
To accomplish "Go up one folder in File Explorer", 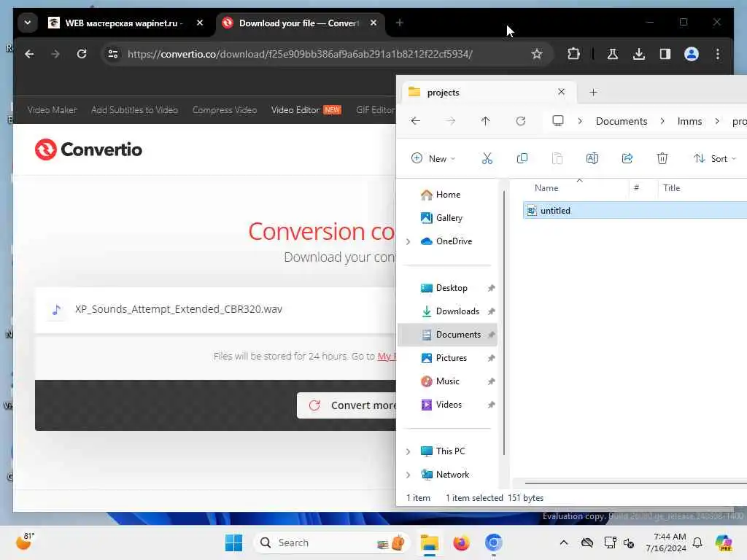I will [x=485, y=121].
